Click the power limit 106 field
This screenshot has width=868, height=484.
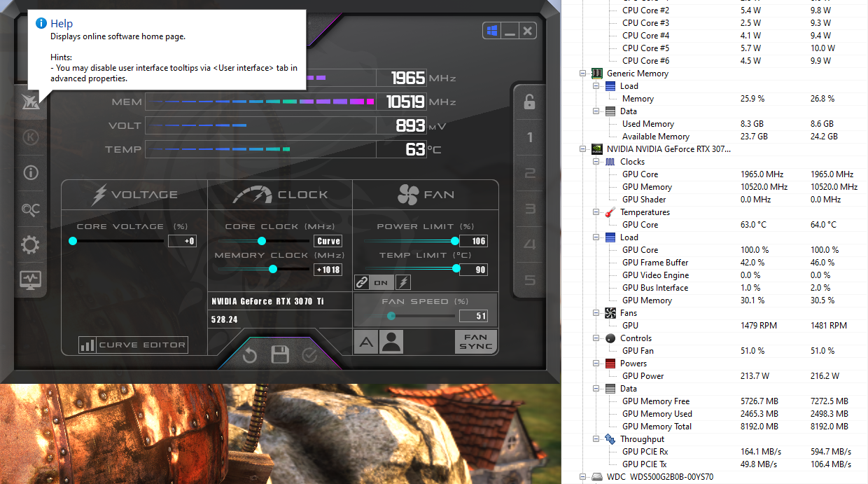click(473, 241)
